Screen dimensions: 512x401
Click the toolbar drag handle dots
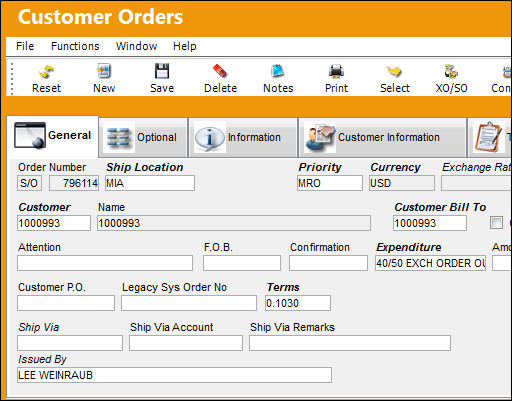coord(12,79)
